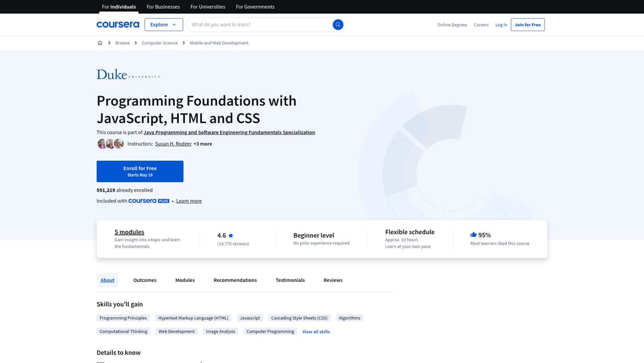Screen dimensions: 644x363
Task: Open instructor Susan H. Rodger's profile
Action: (174, 144)
